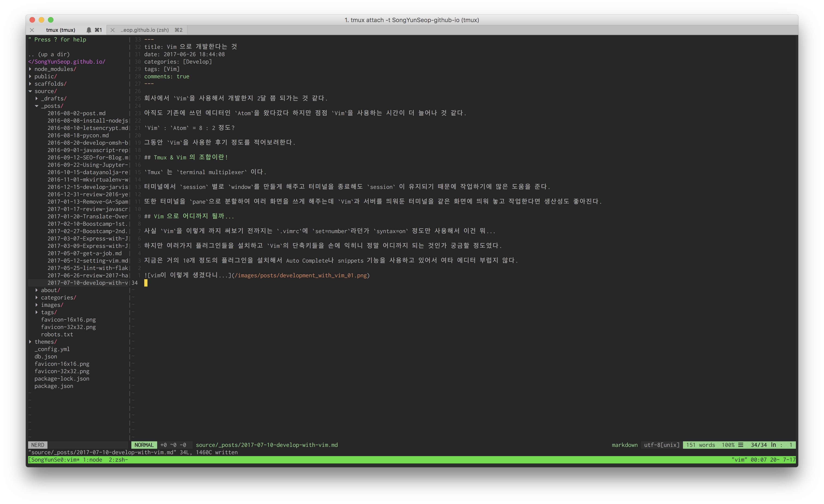Image resolution: width=824 pixels, height=504 pixels.
Task: Expand the node_modules/ folder
Action: [30, 69]
